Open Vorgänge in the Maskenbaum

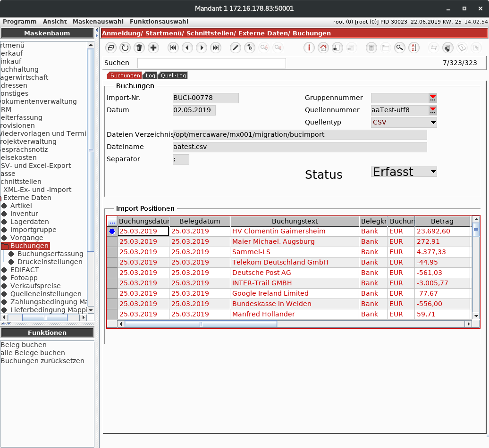click(x=26, y=238)
